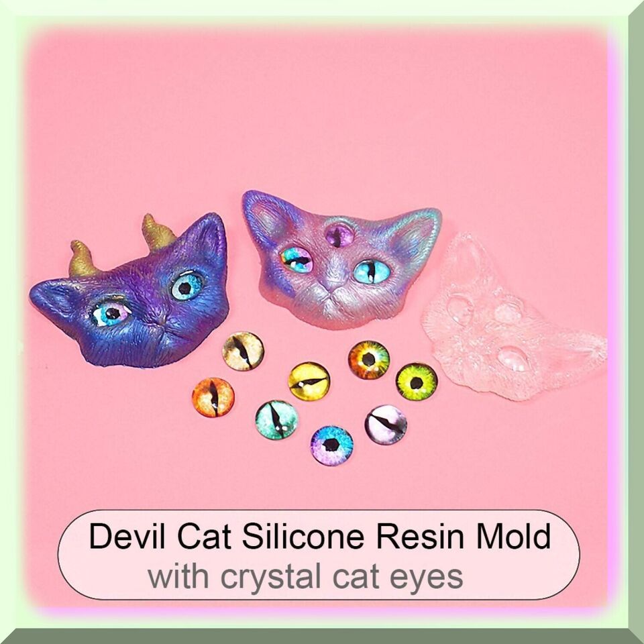644x644 pixels.
Task: Select the three-eyed pink cat head
Action: (341, 260)
